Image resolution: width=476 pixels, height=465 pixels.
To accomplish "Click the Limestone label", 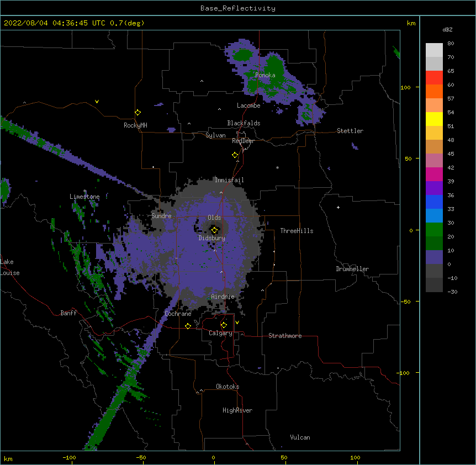I will pyautogui.click(x=84, y=197).
